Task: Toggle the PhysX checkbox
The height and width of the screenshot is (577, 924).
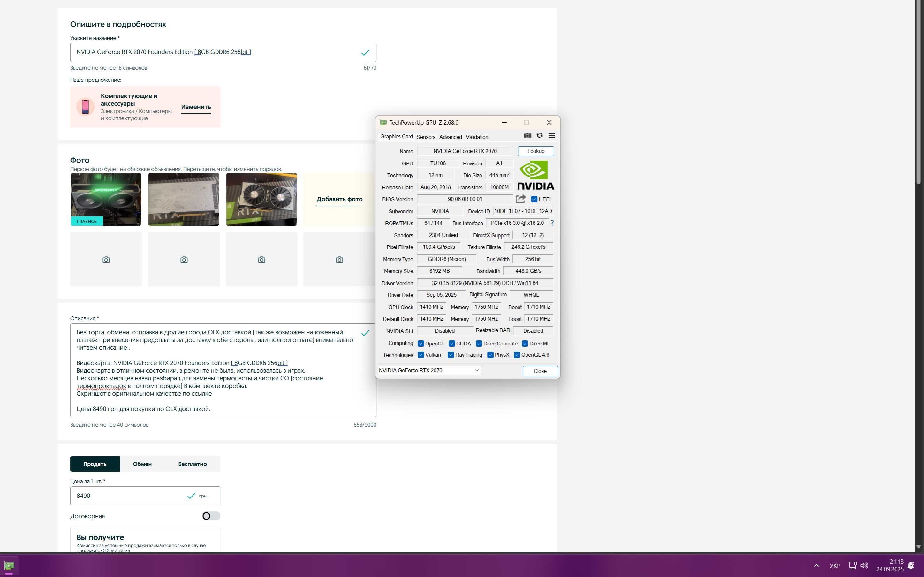Action: coord(491,355)
